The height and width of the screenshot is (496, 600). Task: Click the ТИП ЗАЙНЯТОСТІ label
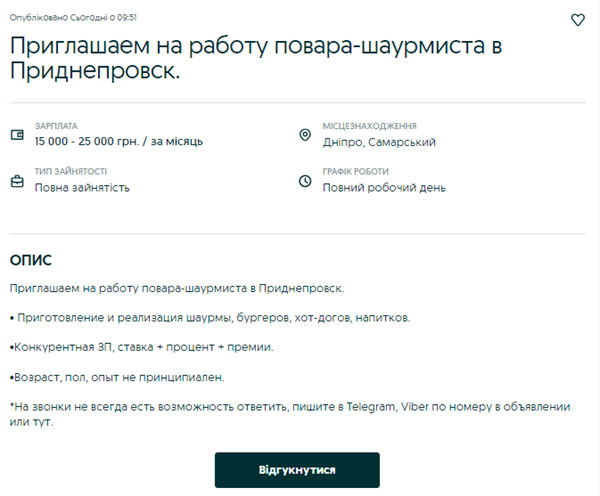tap(71, 172)
